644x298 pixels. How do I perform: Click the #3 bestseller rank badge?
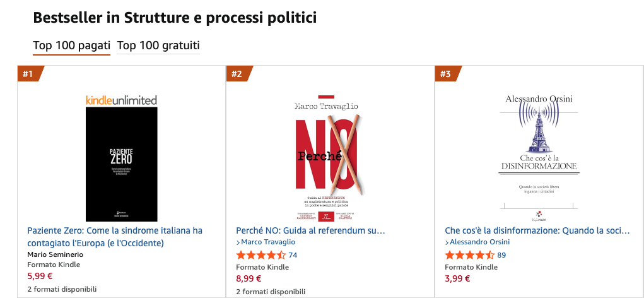tap(446, 74)
